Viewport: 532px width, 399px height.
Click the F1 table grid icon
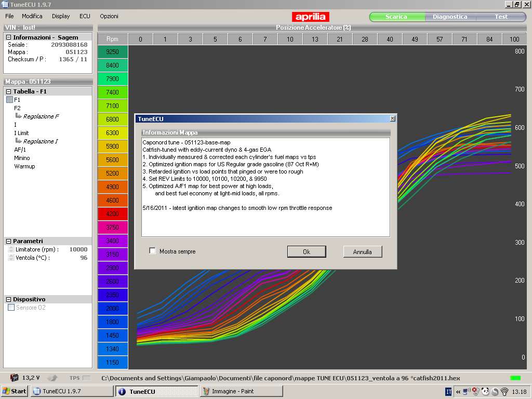(x=9, y=100)
